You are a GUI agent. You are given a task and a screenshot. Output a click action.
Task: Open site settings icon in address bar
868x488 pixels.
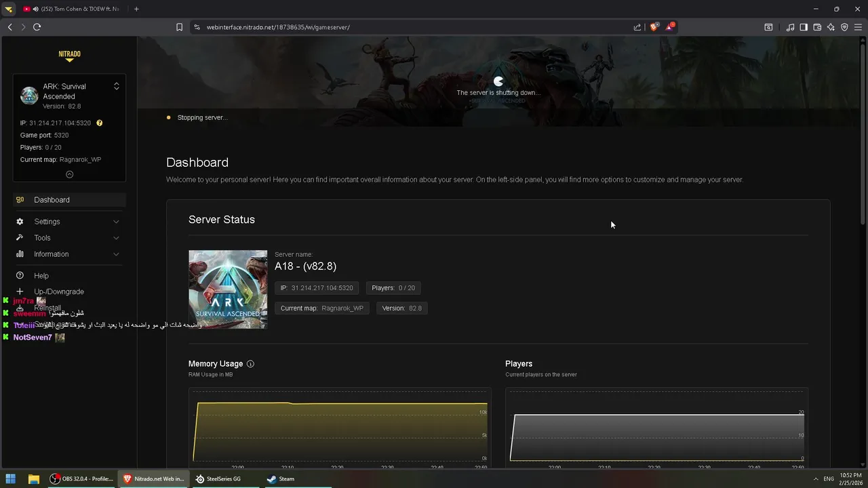197,27
